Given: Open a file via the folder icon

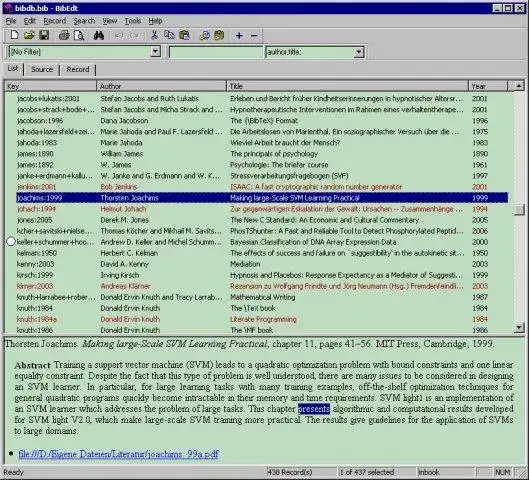Looking at the screenshot, I should click(x=29, y=35).
